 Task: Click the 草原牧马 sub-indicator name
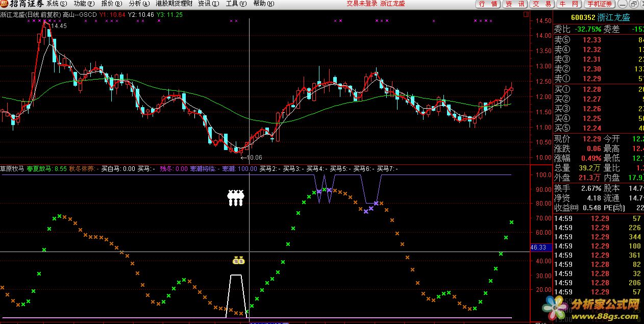pyautogui.click(x=12, y=168)
